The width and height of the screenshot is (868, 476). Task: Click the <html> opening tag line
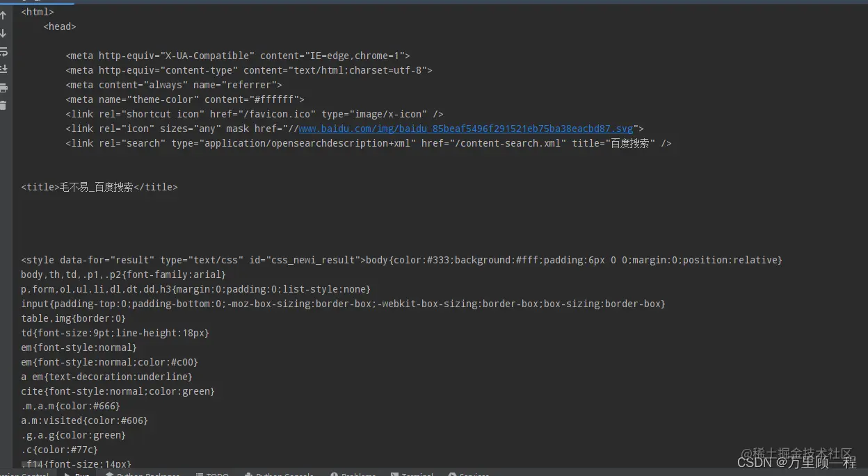point(38,12)
